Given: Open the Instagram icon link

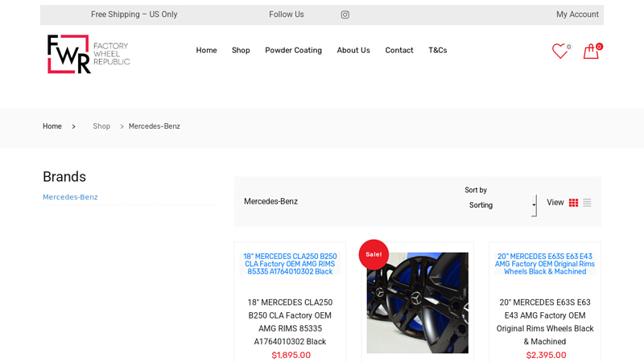Looking at the screenshot, I should tap(345, 14).
